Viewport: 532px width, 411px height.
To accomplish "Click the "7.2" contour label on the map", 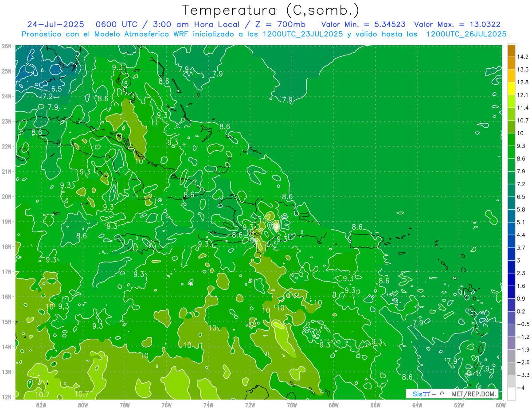I will click(x=47, y=96).
